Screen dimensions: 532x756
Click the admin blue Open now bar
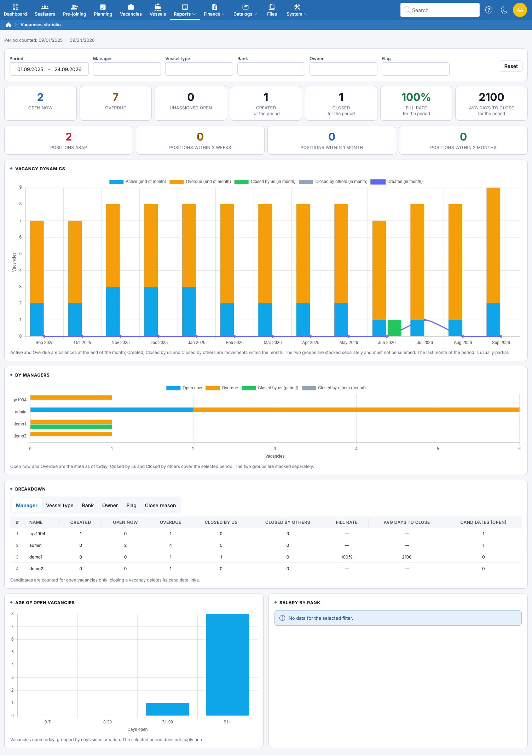point(112,409)
